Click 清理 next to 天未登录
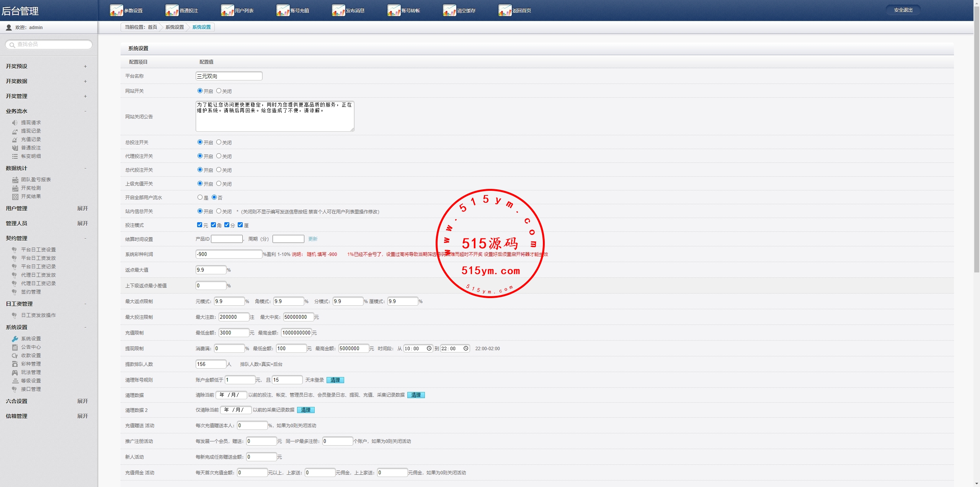 (335, 380)
